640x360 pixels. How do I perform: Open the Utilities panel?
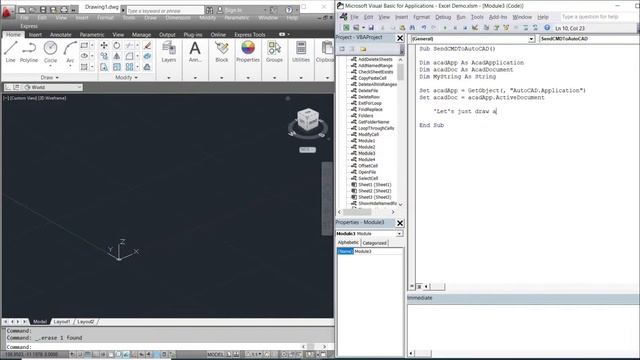click(301, 52)
